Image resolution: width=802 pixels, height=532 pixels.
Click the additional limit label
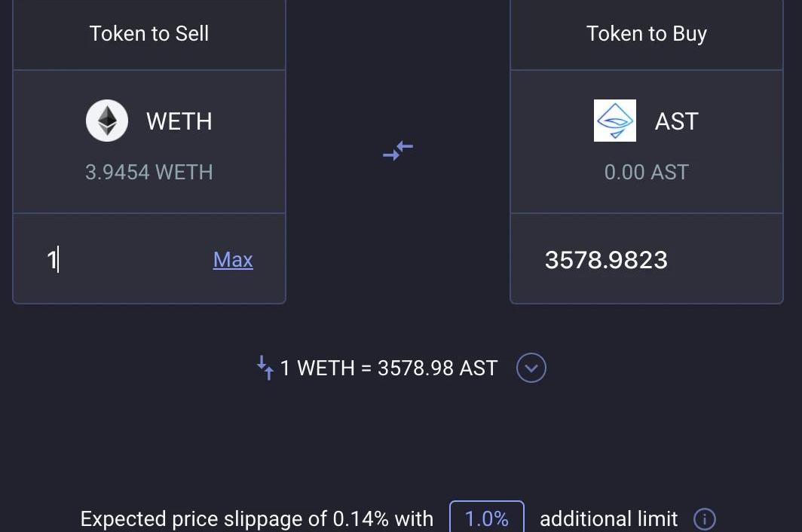pyautogui.click(x=608, y=519)
